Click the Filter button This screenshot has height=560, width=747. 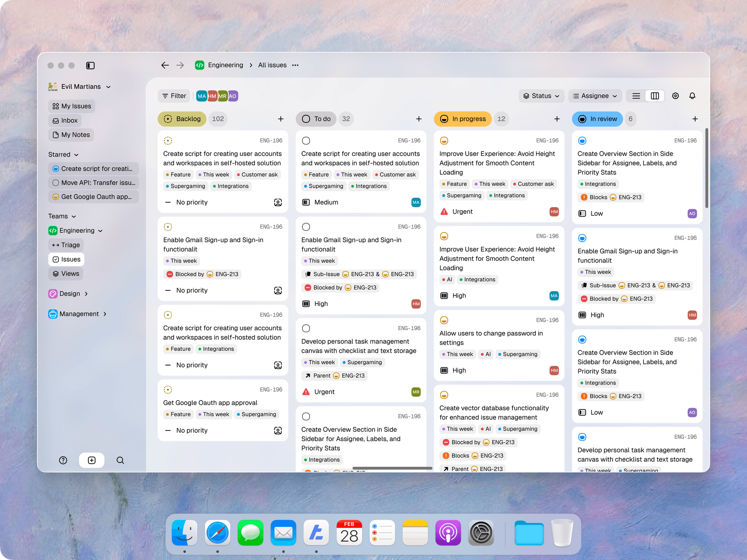pos(174,96)
